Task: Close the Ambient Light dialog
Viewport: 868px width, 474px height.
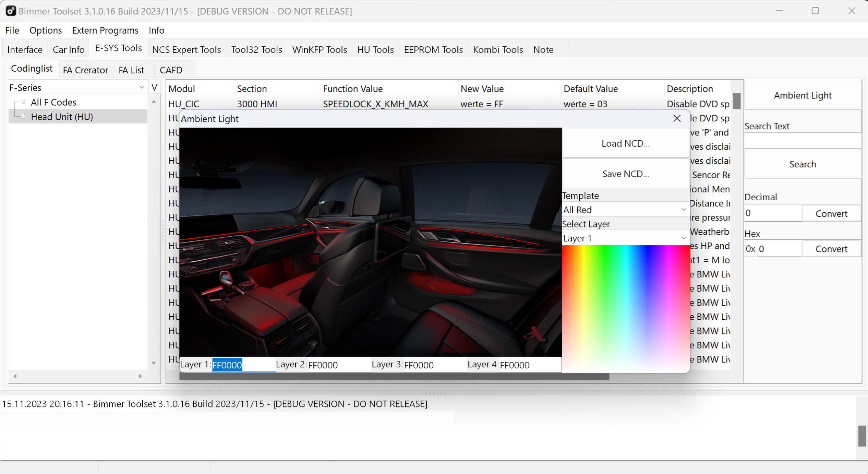Action: (677, 118)
